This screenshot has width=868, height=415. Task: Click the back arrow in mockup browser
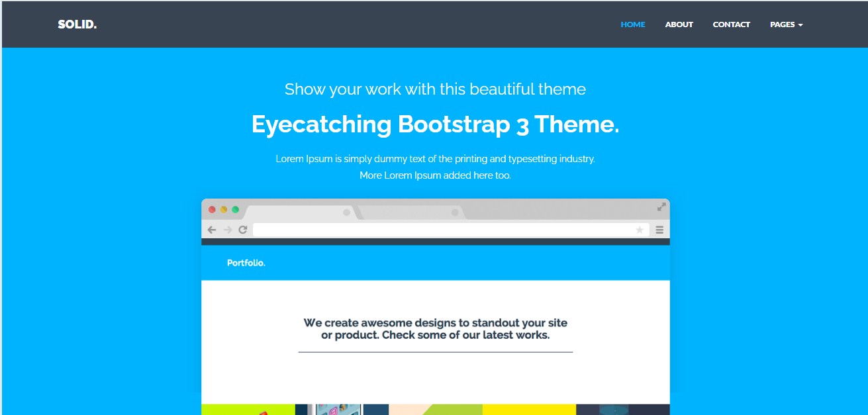[x=212, y=230]
